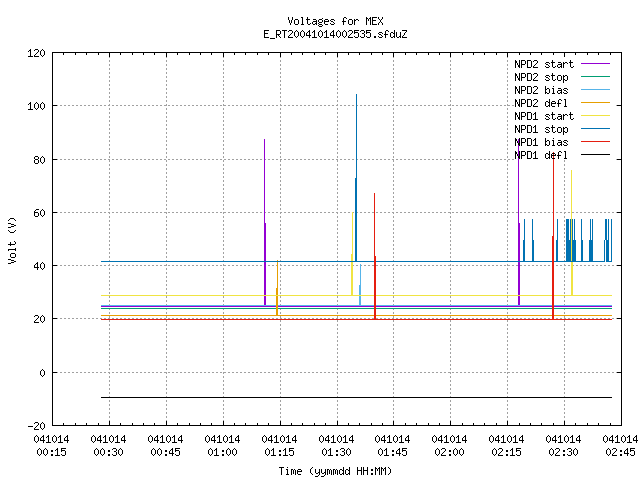
Task: Click the x-axis tick label 02:00
Action: [x=449, y=452]
